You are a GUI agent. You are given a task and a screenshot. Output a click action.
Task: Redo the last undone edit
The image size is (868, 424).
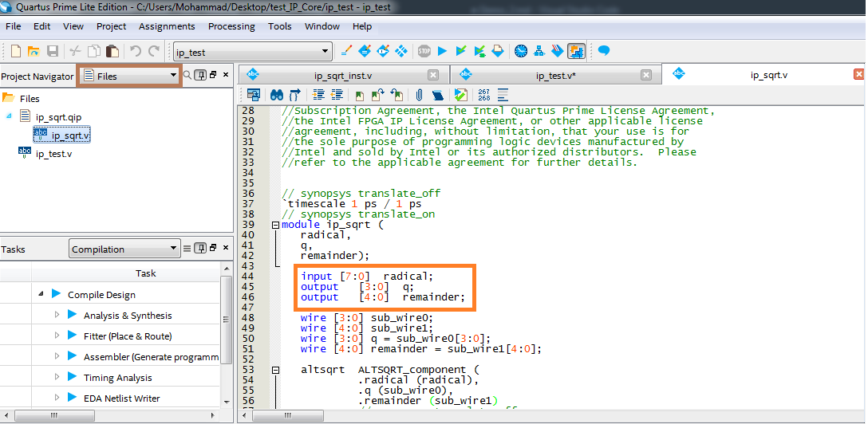click(155, 52)
